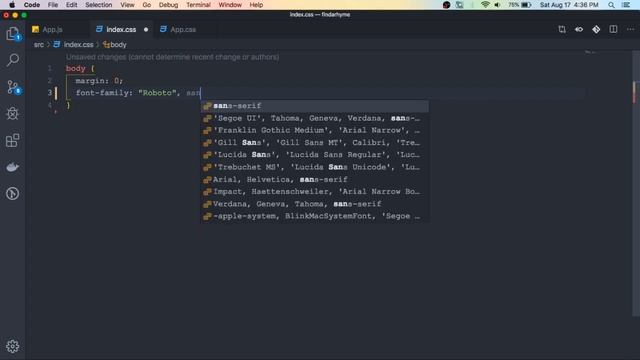Click the diamond git icon in editor toolbar
The image size is (640, 360).
coord(596,29)
